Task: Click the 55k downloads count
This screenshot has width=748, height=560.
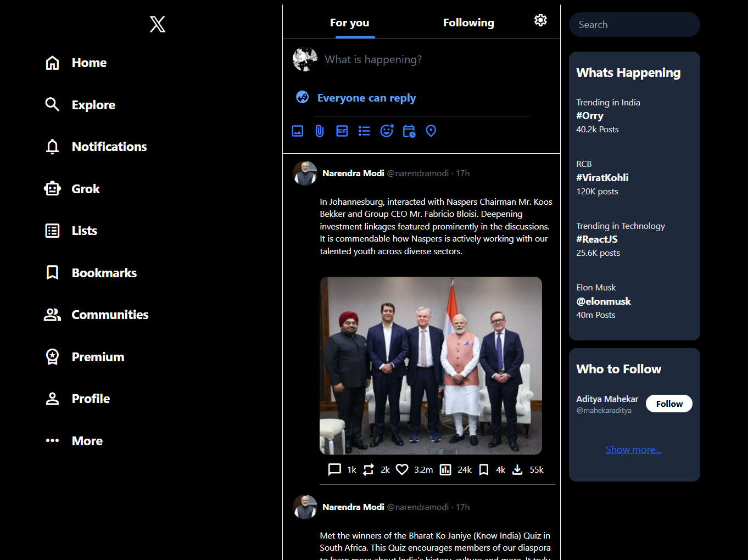Action: 537,470
